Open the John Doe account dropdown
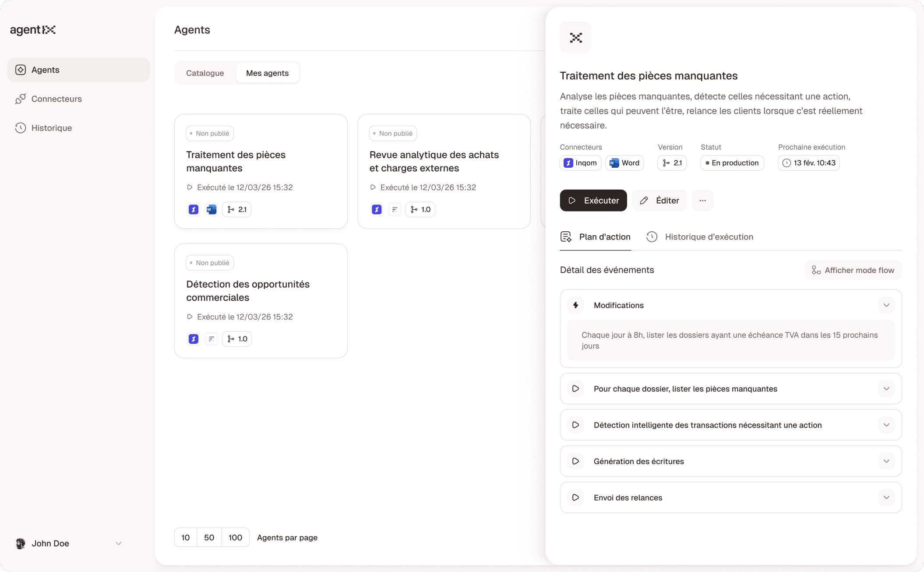This screenshot has height=572, width=924. click(68, 543)
